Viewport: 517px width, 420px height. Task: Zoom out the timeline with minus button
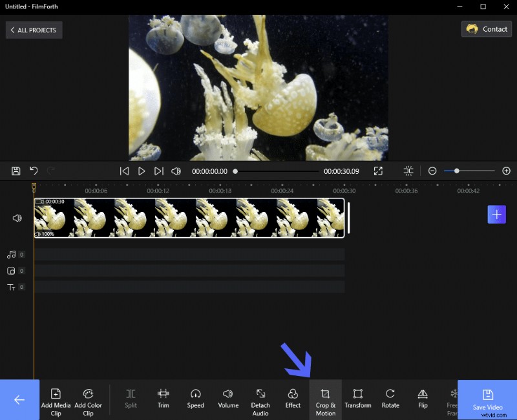[432, 171]
